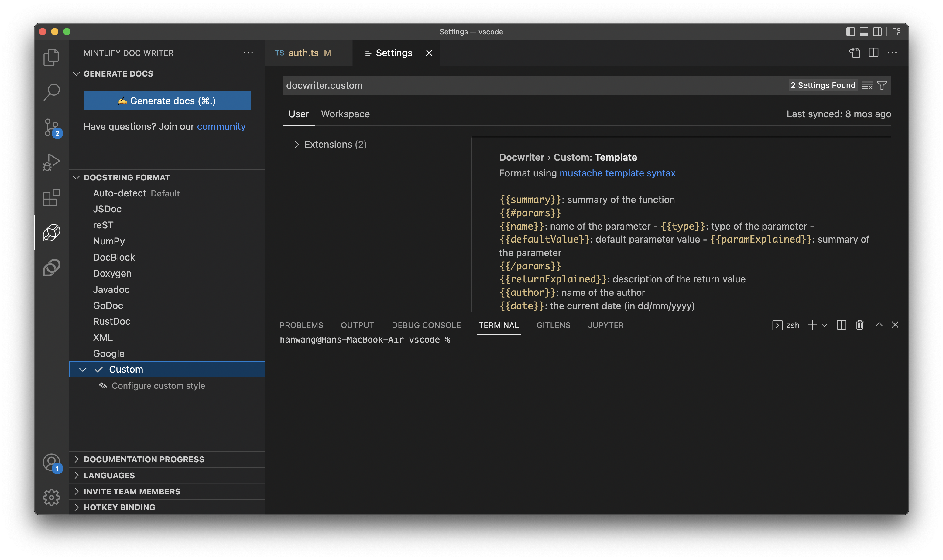Switch to the auth.ts tab
The width and height of the screenshot is (943, 560).
[303, 53]
